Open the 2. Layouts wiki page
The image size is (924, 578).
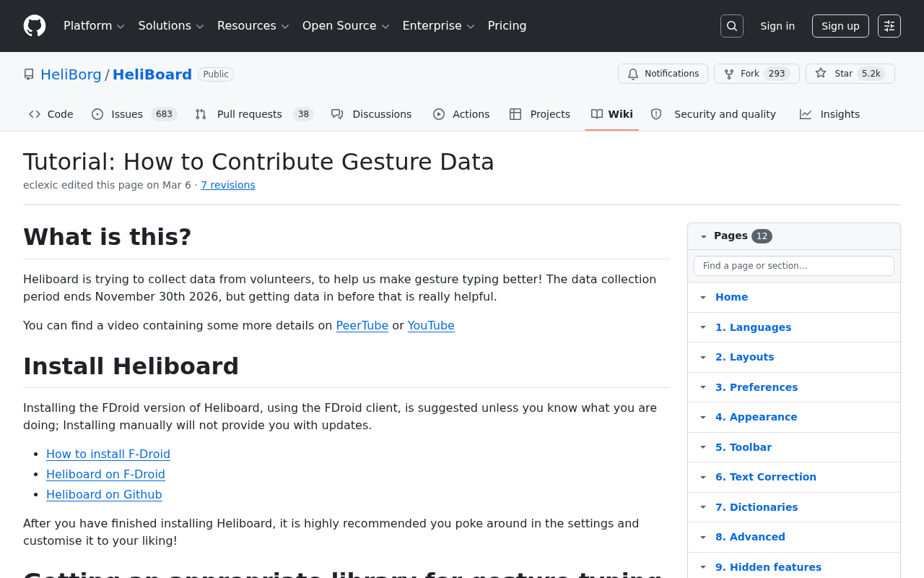[744, 357]
